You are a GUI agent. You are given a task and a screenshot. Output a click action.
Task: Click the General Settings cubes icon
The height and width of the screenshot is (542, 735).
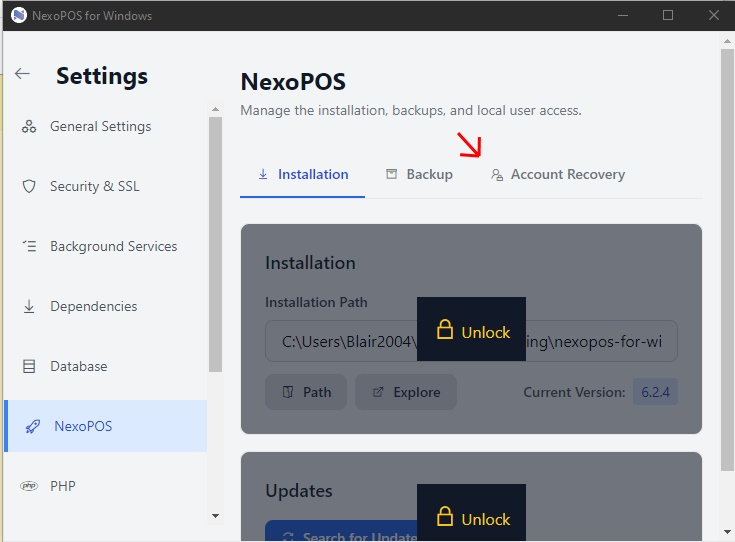(x=29, y=127)
